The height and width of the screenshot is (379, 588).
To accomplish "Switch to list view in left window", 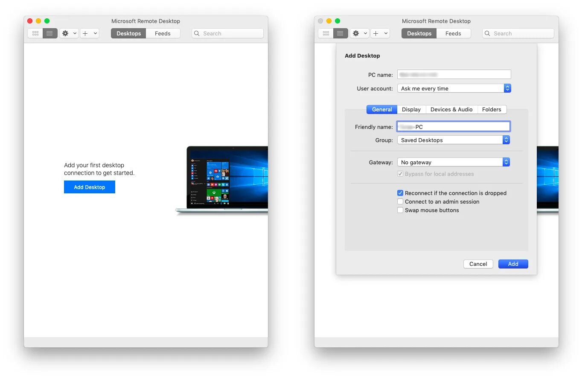I will [50, 33].
